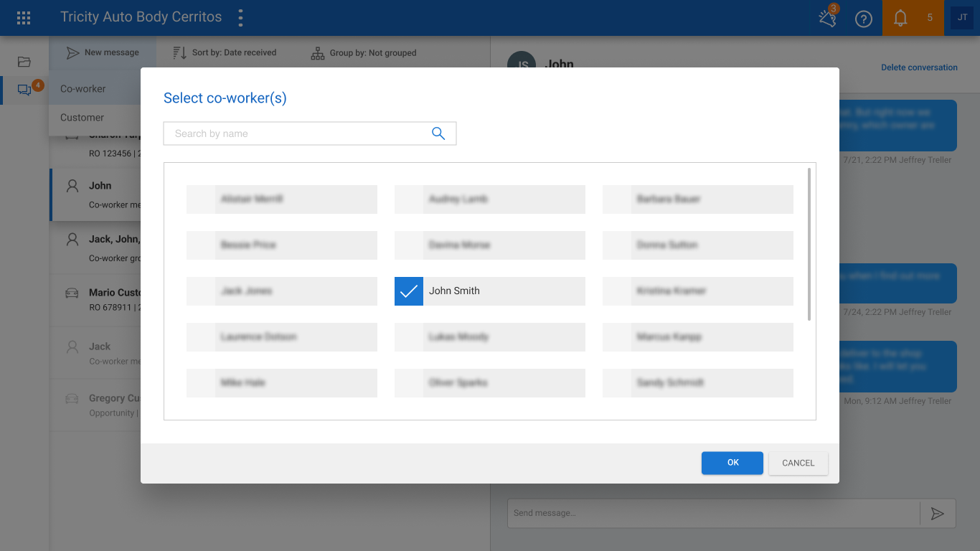Open Sort by: Date received dropdown
Image resolution: width=980 pixels, height=551 pixels.
coord(225,52)
